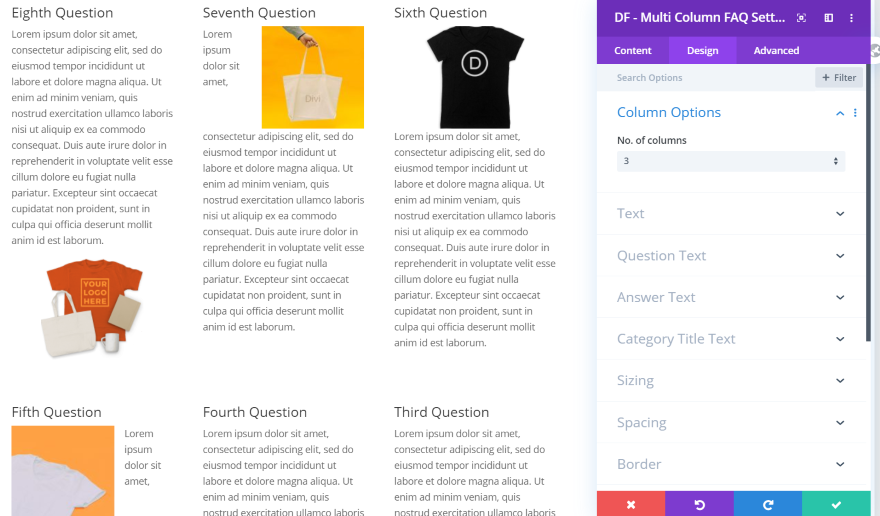This screenshot has width=880, height=516.
Task: Click the Sixth Question black t-shirt image
Action: pos(474,77)
